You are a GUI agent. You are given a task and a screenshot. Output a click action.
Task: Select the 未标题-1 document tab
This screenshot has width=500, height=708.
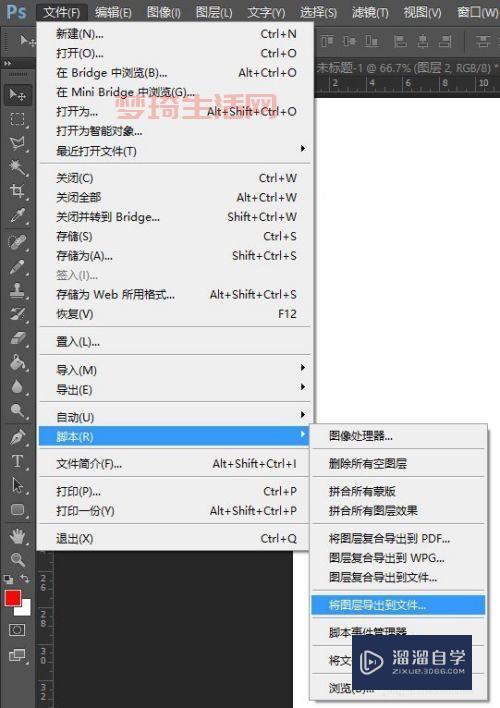click(x=407, y=68)
